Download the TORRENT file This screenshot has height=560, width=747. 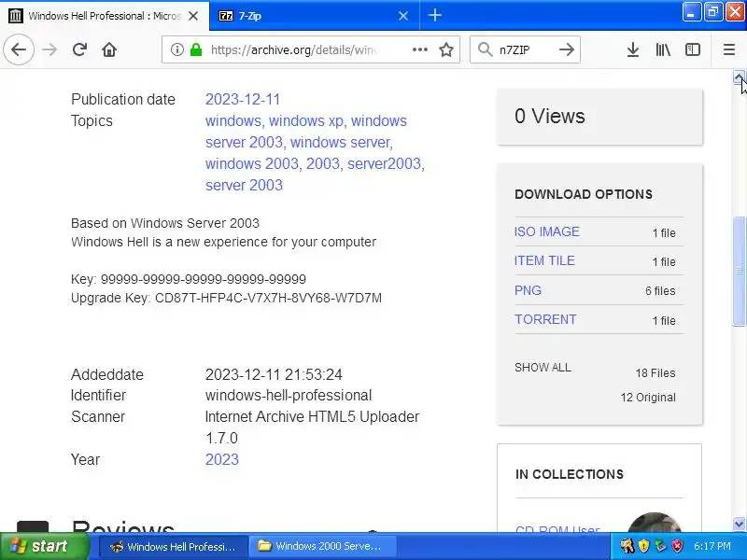tap(545, 319)
